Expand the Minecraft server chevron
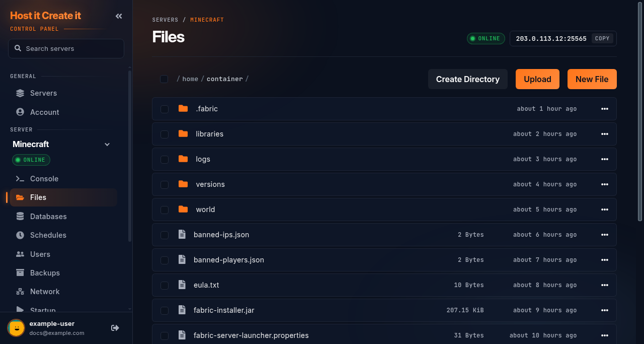Image resolution: width=644 pixels, height=344 pixels. tap(107, 145)
